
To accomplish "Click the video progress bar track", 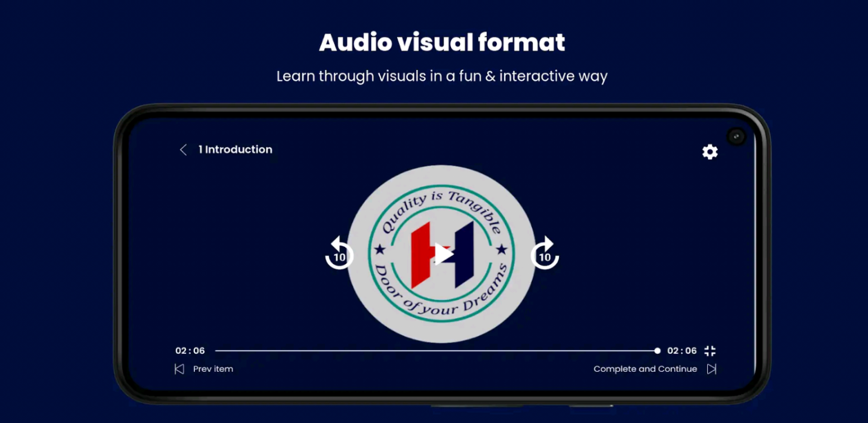I will click(x=436, y=351).
